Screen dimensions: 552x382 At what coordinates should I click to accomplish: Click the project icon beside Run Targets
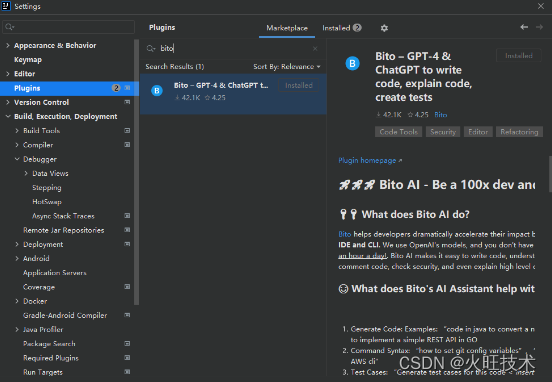(127, 372)
